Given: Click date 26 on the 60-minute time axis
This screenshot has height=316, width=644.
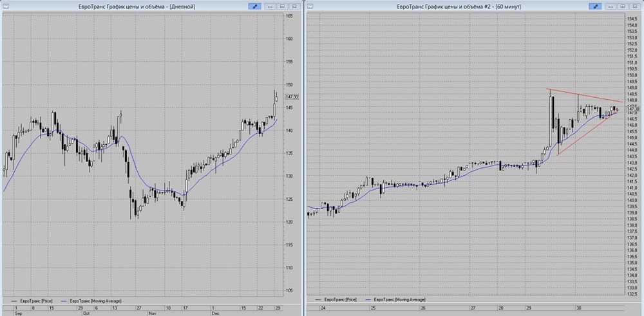Looking at the screenshot, I should [422, 308].
